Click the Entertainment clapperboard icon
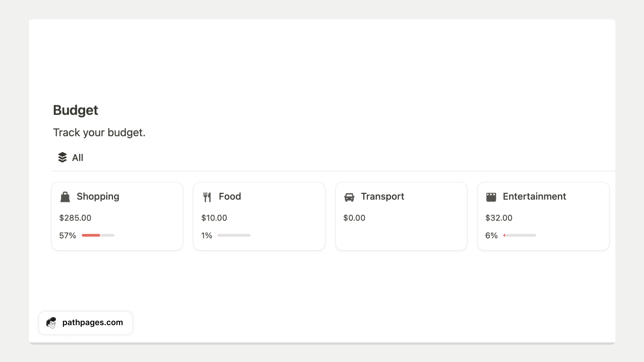This screenshot has height=362, width=644. pos(491,197)
